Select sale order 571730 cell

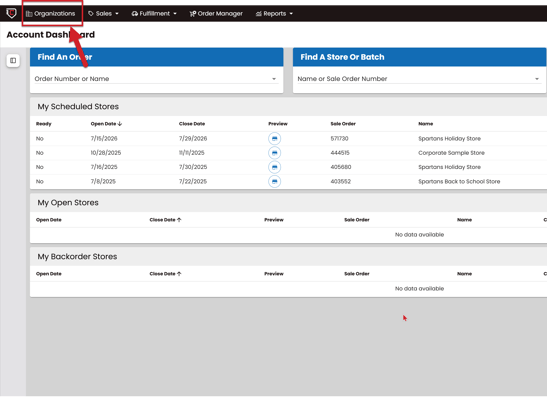point(339,138)
